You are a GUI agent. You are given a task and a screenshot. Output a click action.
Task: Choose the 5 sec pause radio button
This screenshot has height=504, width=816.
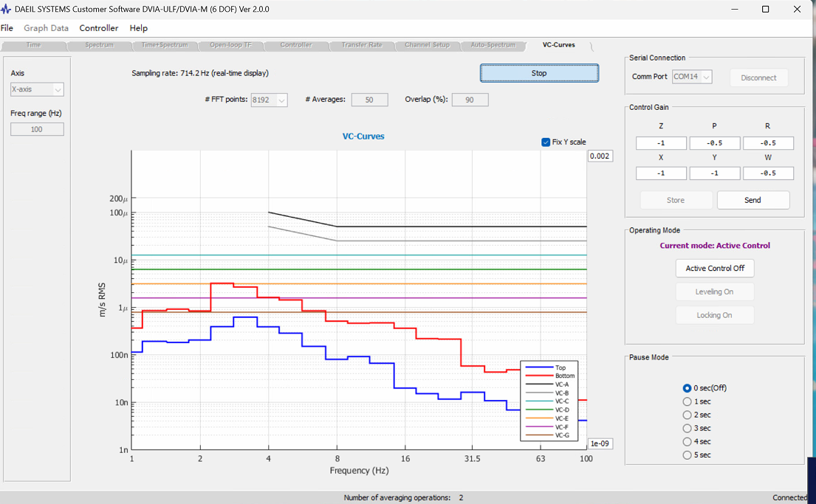click(687, 455)
